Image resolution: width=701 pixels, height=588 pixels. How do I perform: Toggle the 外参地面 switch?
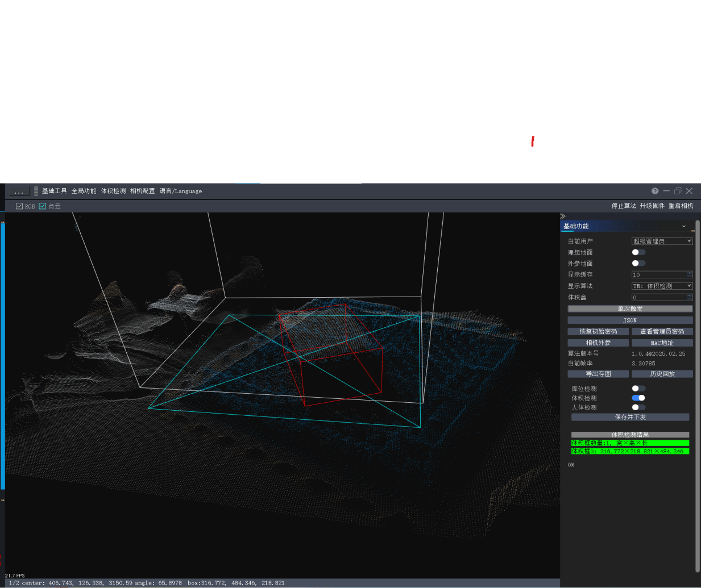pyautogui.click(x=638, y=263)
